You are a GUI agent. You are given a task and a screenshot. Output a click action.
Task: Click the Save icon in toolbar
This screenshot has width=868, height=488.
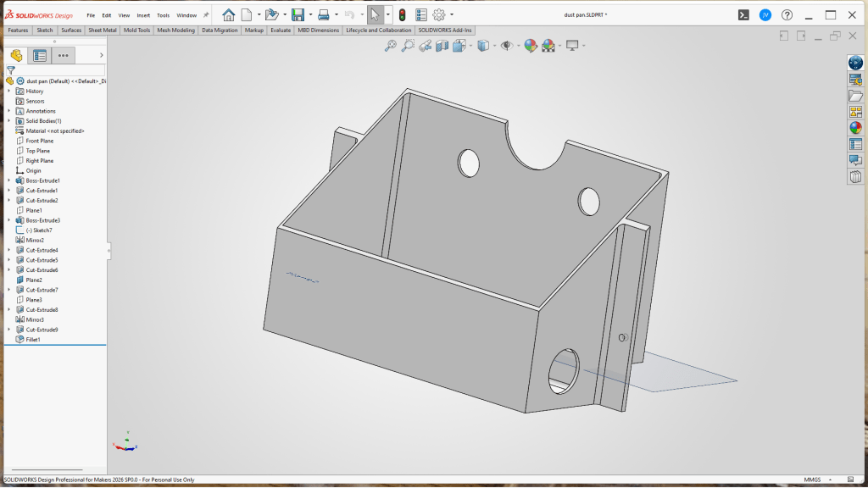[298, 14]
